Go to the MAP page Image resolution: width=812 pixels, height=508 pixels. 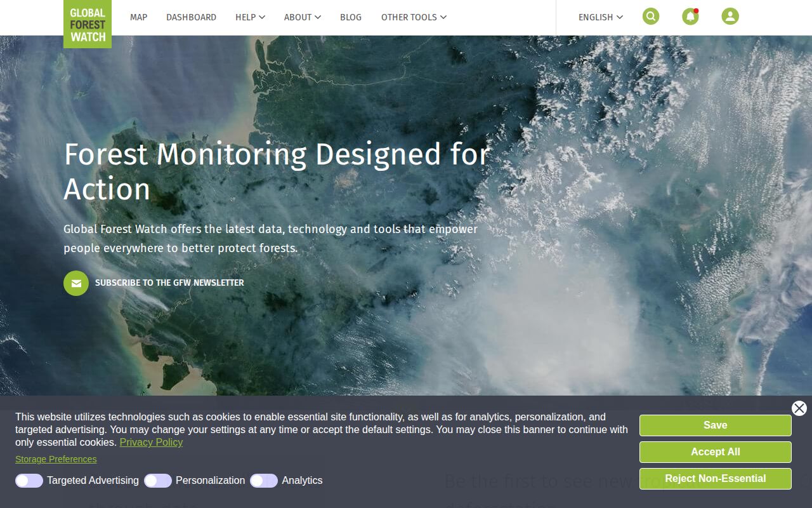138,17
